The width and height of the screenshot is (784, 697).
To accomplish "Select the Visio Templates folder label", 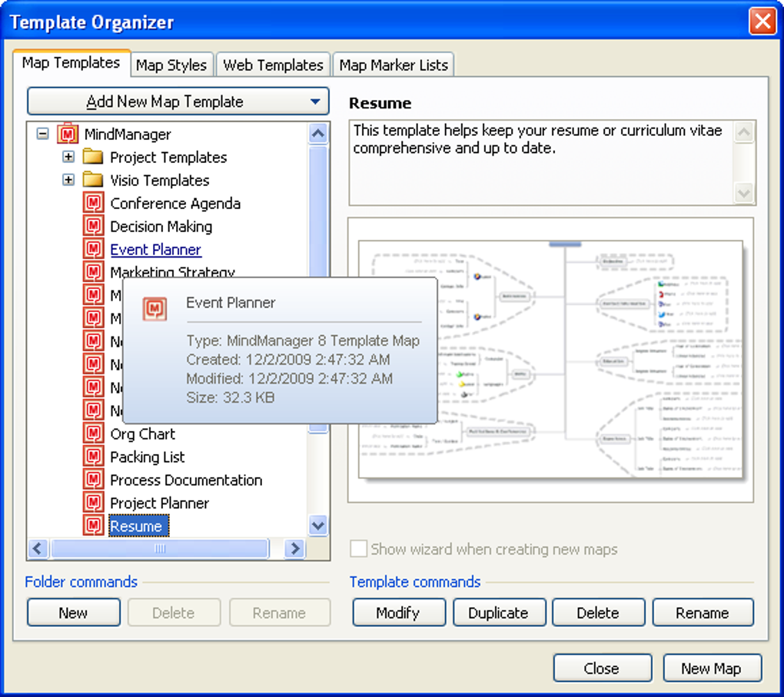I will click(x=160, y=181).
